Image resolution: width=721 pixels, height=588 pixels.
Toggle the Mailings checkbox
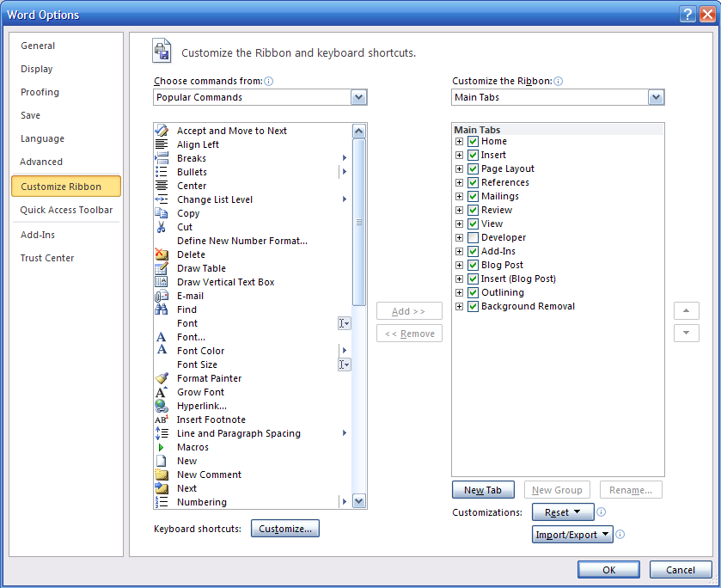tap(474, 197)
